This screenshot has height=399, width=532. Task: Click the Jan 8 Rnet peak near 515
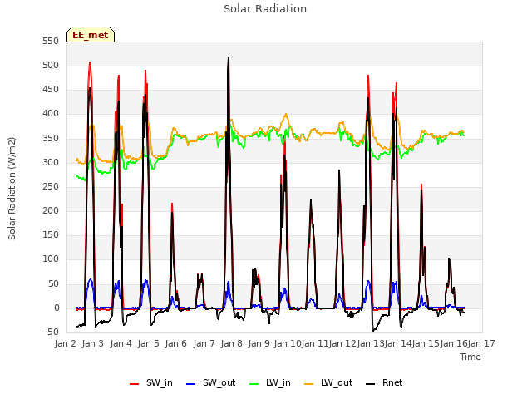tap(229, 58)
